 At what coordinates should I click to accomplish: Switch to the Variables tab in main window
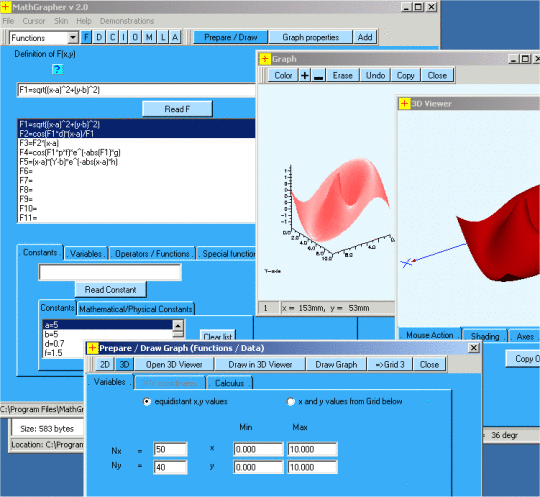coord(86,254)
